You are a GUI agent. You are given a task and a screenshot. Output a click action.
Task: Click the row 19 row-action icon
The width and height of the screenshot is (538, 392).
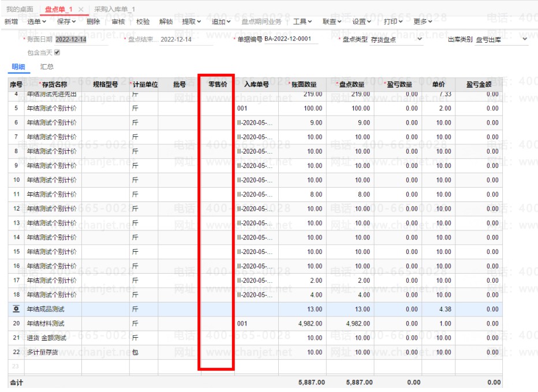point(16,309)
